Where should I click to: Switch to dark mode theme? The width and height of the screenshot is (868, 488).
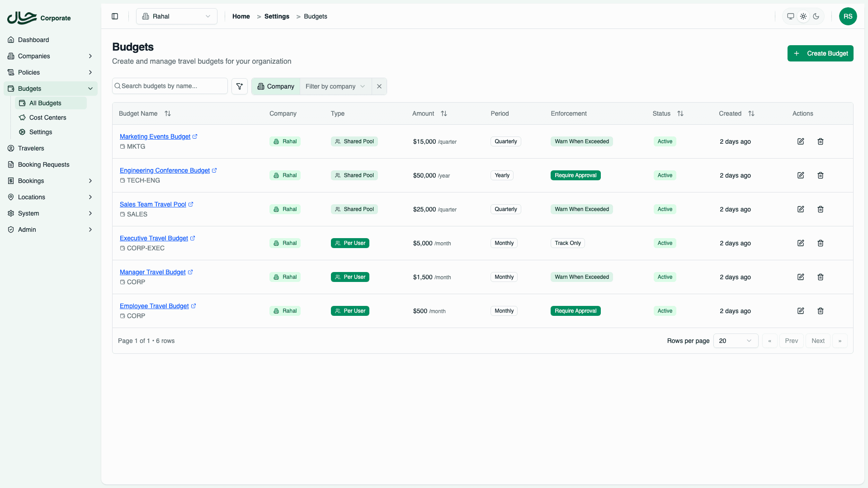(816, 16)
